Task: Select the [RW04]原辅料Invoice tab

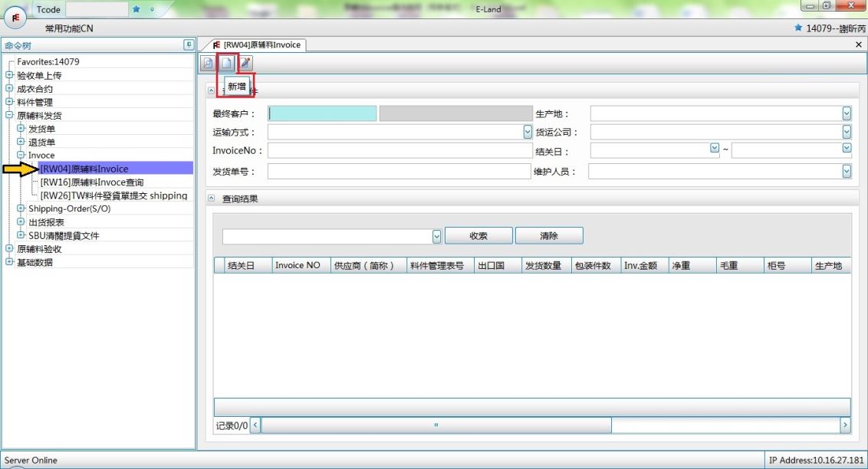Action: [x=256, y=45]
